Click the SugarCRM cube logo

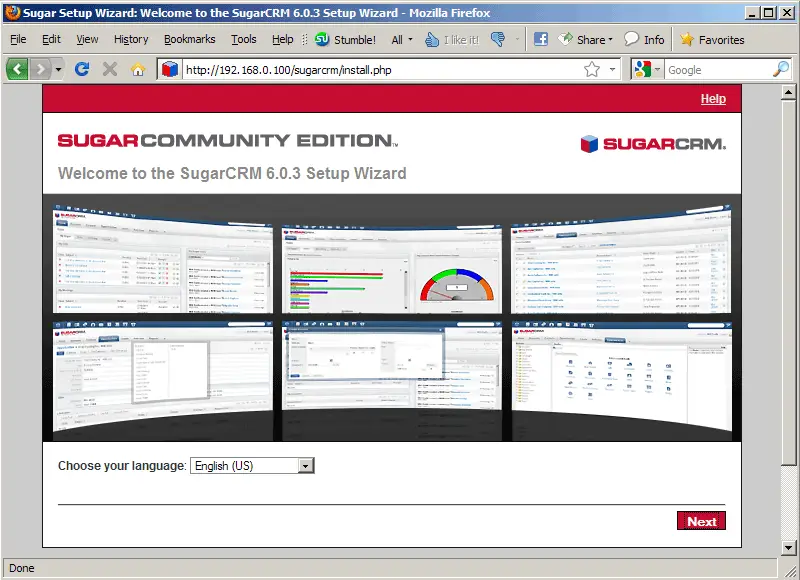(653, 144)
